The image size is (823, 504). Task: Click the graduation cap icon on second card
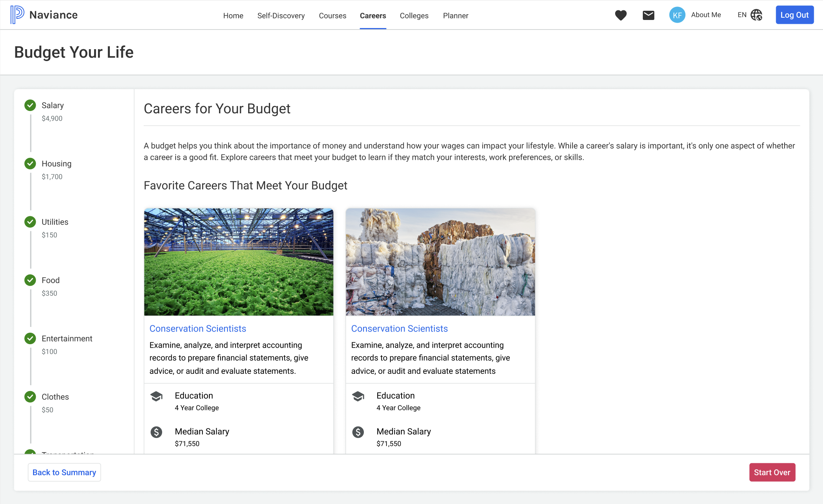click(358, 396)
